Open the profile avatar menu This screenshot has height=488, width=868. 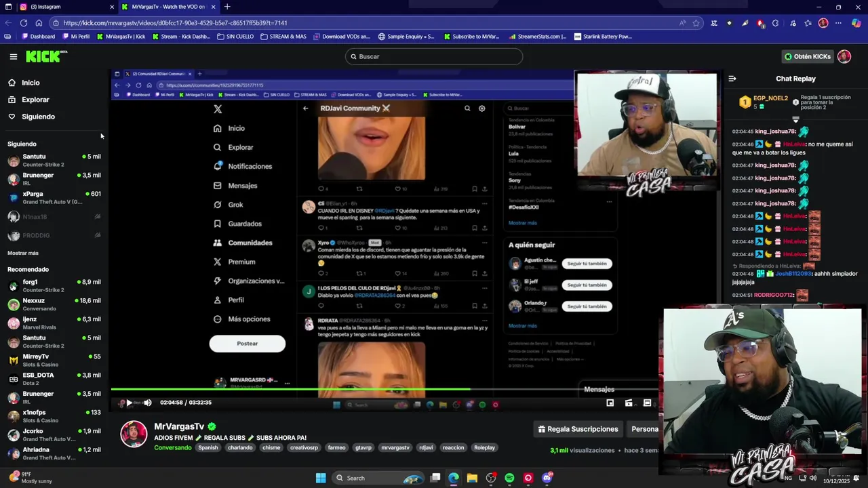point(844,56)
